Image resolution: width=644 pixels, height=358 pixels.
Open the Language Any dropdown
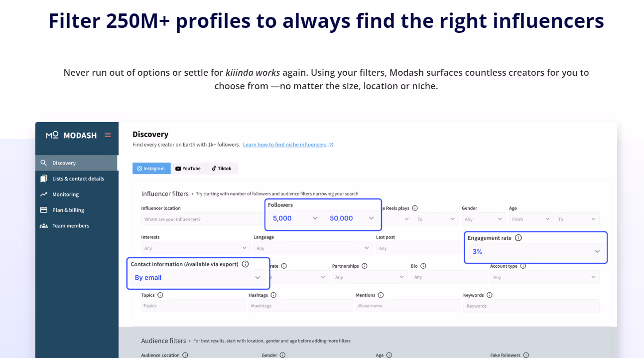click(313, 248)
